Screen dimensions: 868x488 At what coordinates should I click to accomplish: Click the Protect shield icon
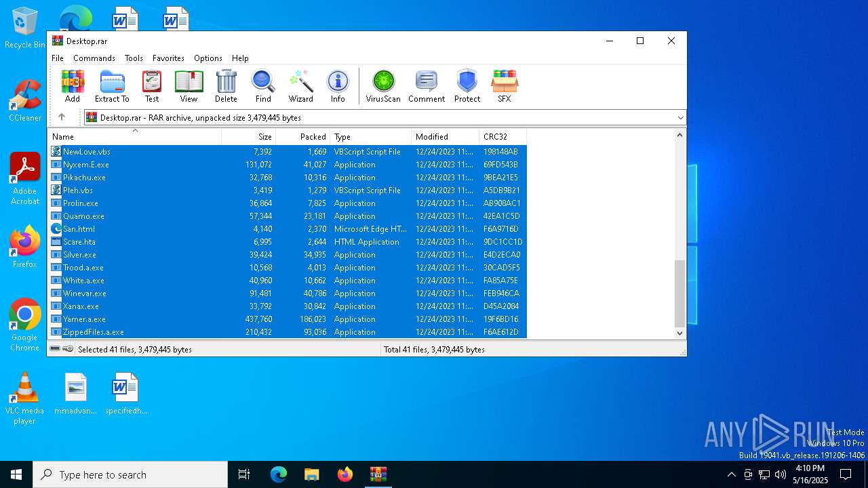467,86
